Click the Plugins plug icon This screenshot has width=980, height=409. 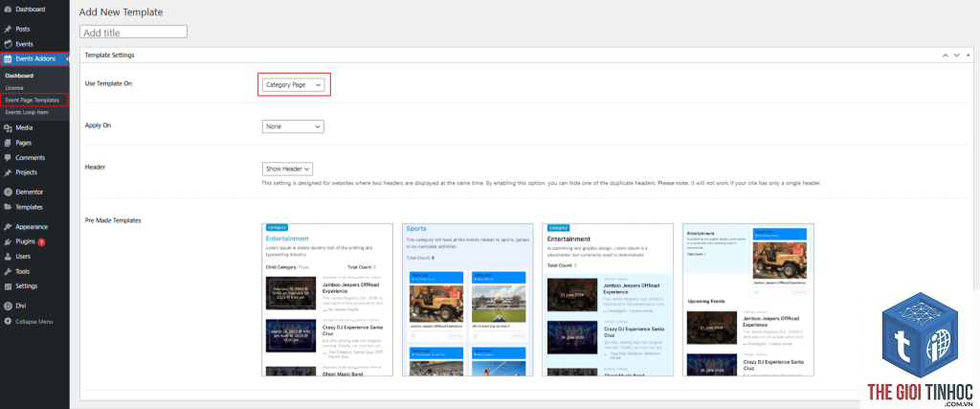pos(8,242)
